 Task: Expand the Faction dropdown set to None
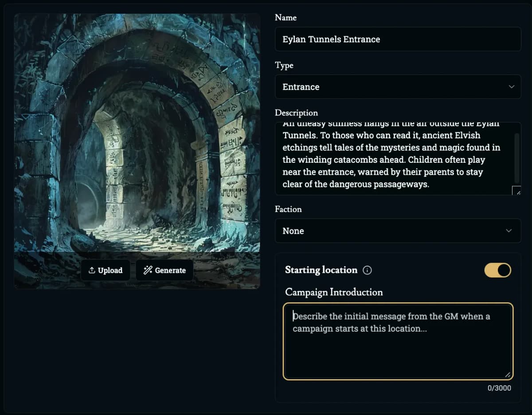pos(398,231)
